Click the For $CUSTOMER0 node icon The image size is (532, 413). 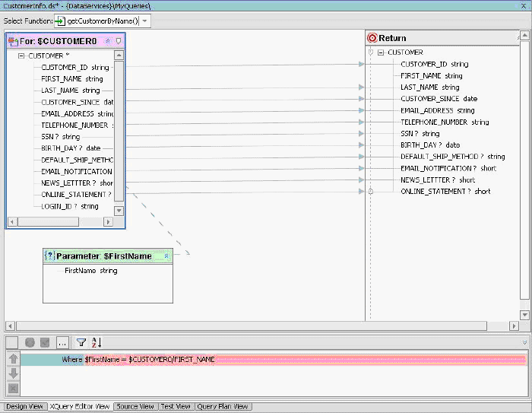(x=13, y=41)
